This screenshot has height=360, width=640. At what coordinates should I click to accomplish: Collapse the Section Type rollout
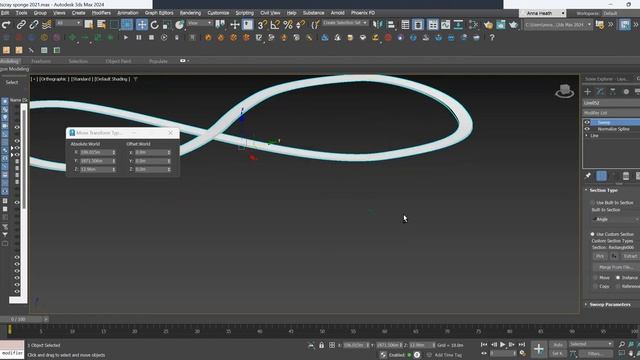tap(603, 190)
